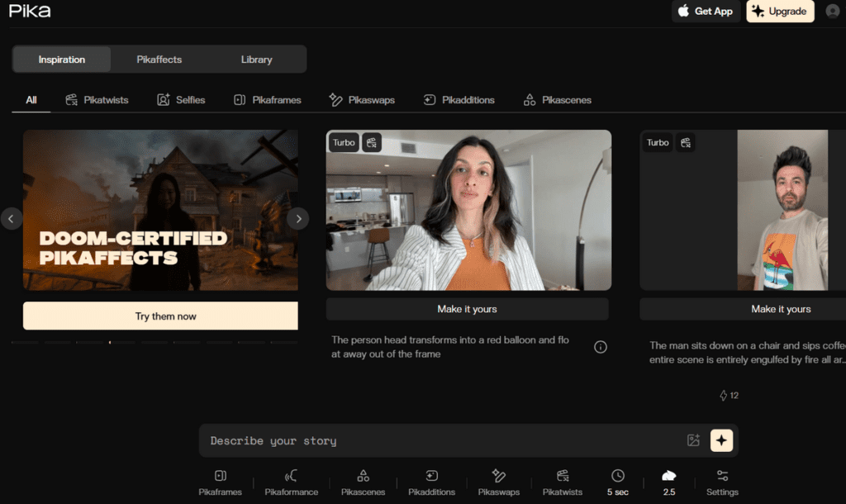Switch to the Pikaffects tab
Screen dimensions: 846x504
[159, 59]
